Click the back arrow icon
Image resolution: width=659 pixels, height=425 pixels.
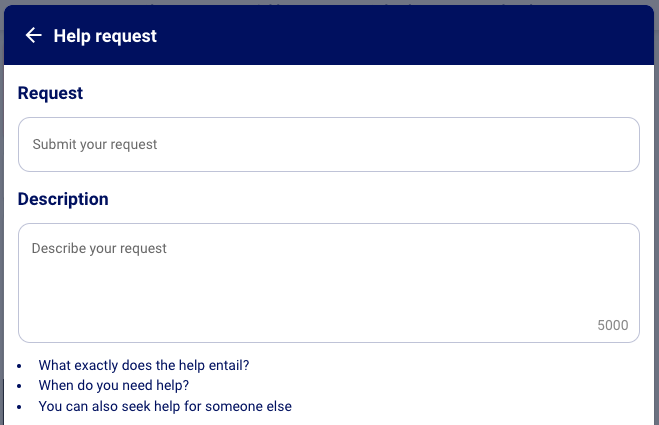pos(33,36)
